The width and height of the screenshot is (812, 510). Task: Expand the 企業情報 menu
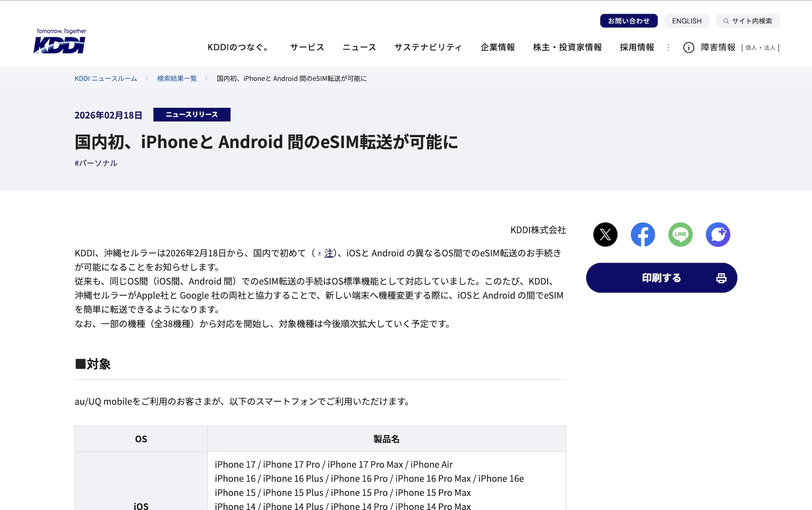(x=497, y=47)
